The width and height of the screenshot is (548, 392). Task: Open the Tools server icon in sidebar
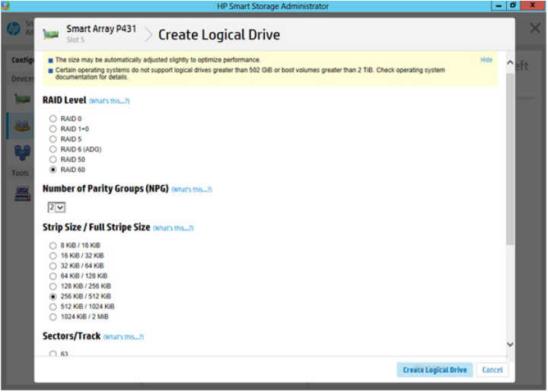coord(22,194)
